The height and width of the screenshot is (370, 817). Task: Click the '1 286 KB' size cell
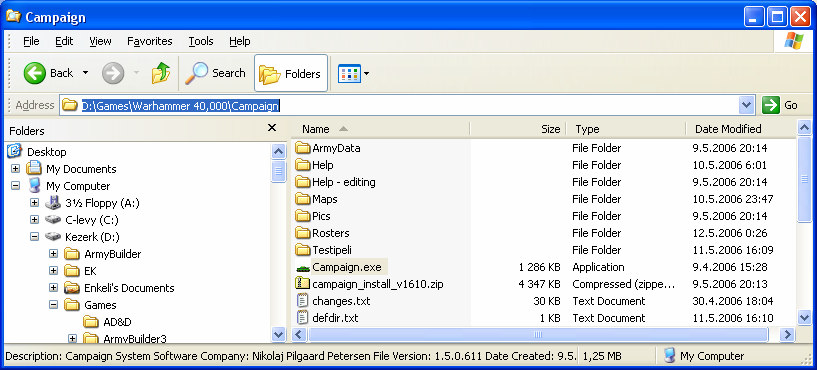click(539, 267)
